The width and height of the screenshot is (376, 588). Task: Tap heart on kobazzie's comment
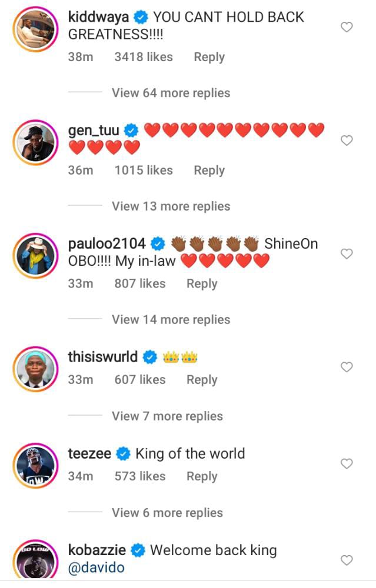(347, 560)
